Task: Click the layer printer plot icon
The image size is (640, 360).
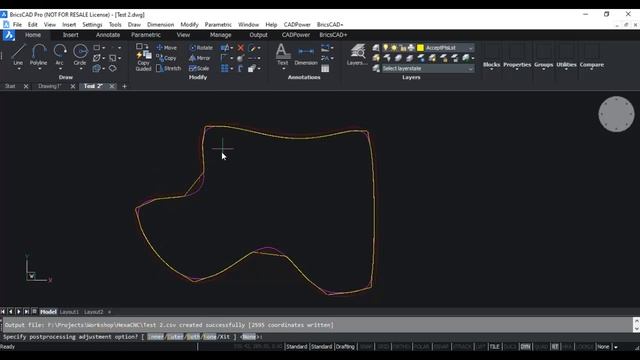Action: tap(411, 48)
